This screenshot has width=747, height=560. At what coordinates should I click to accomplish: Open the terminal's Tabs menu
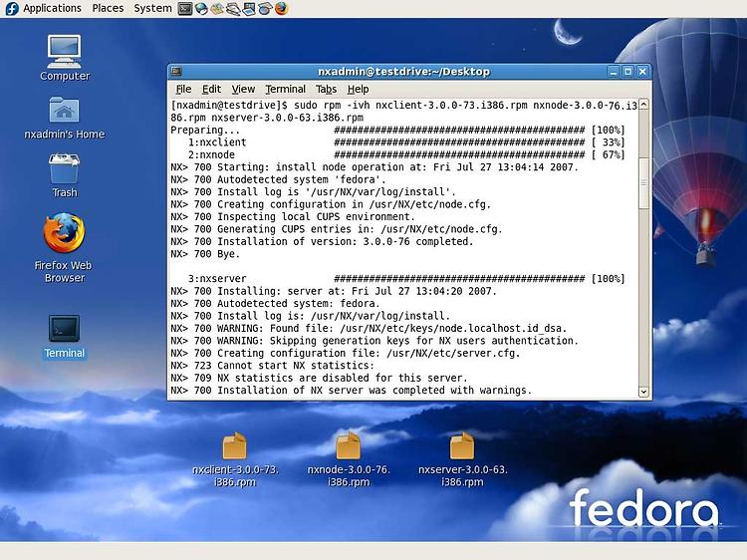327,89
